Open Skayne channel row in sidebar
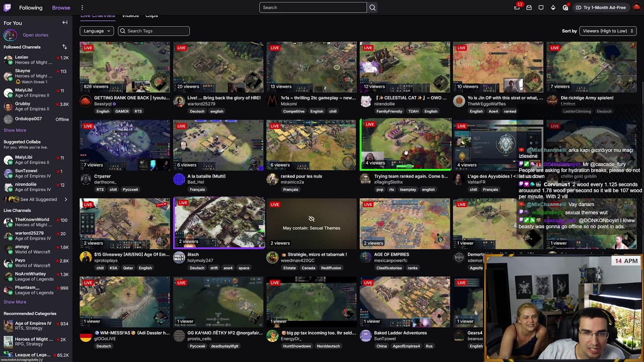644x362 pixels. [36, 75]
